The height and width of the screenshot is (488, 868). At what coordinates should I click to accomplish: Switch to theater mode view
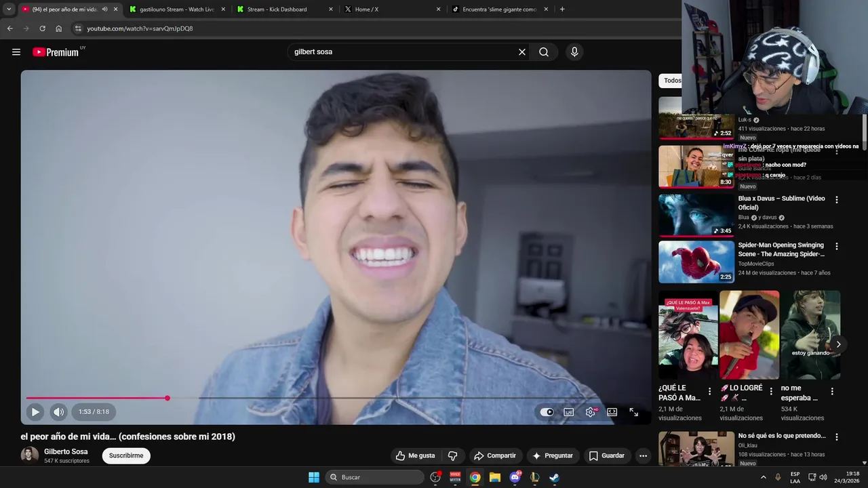click(612, 412)
